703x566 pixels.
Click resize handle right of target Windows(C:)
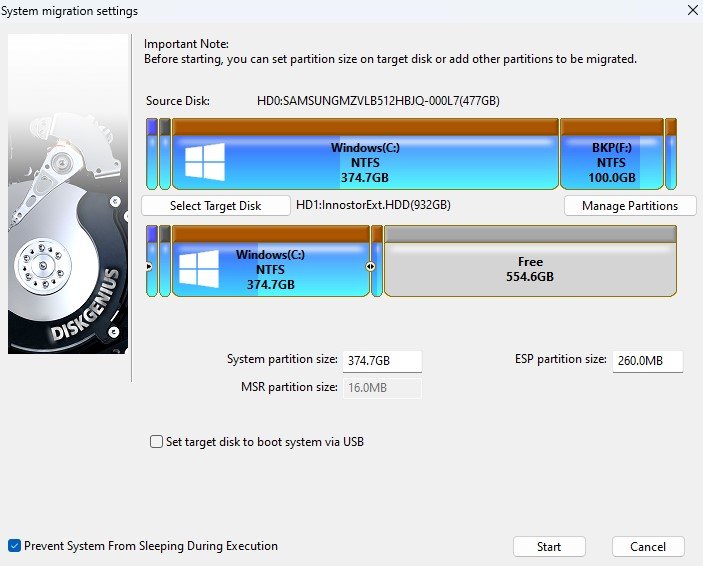tap(370, 266)
